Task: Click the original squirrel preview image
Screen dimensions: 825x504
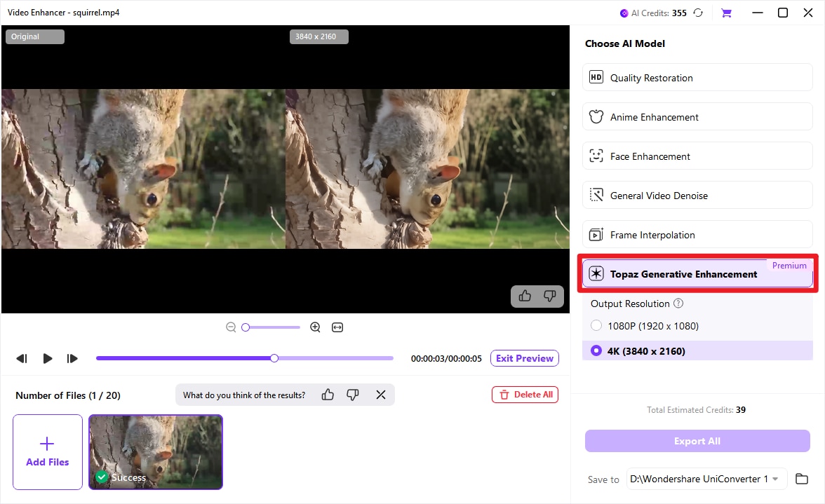Action: tap(143, 169)
